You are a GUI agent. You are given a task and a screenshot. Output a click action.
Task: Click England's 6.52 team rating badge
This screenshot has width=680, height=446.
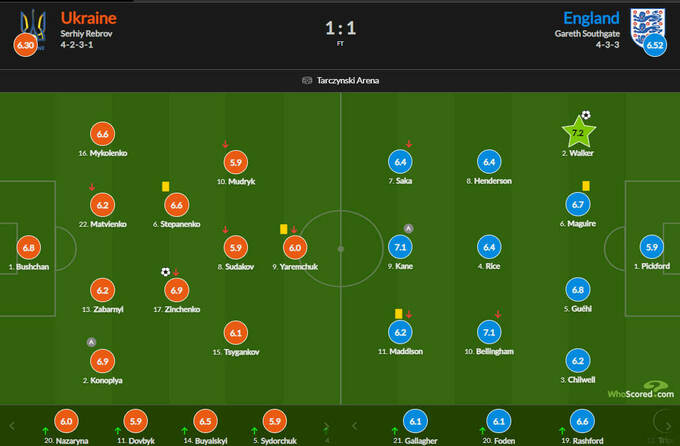tap(656, 45)
